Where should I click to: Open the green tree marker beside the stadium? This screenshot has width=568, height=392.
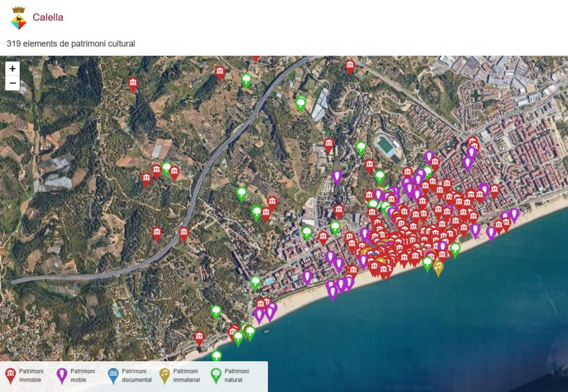click(361, 148)
